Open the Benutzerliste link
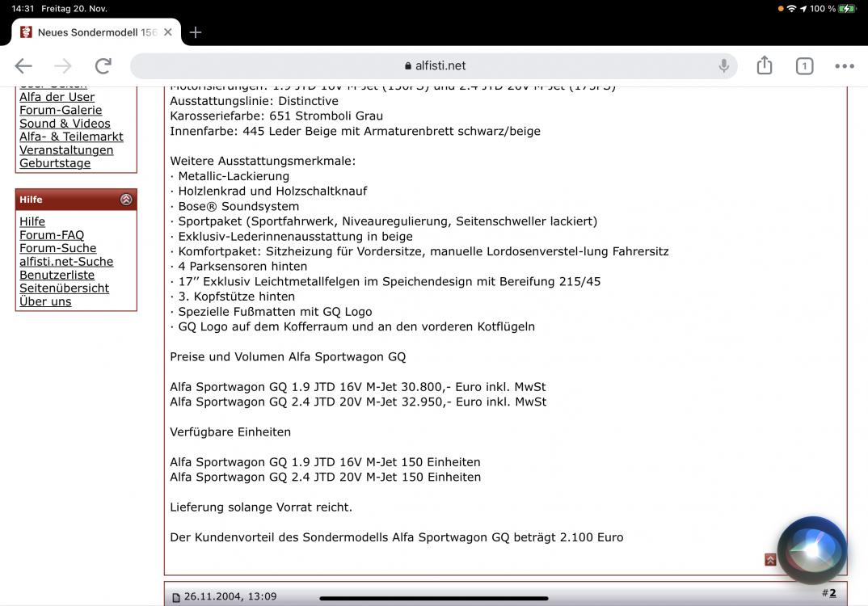Viewport: 868px width, 606px height. (x=57, y=275)
